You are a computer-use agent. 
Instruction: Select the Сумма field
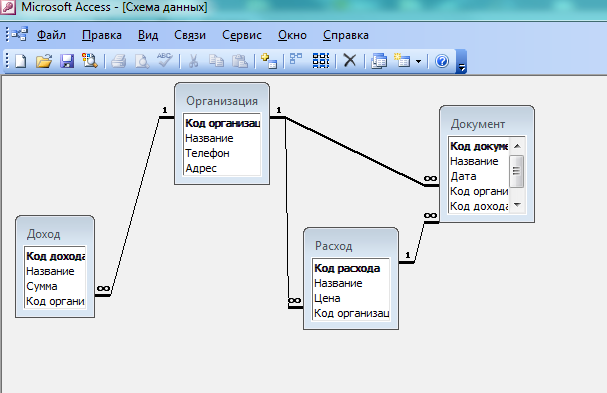(x=55, y=287)
